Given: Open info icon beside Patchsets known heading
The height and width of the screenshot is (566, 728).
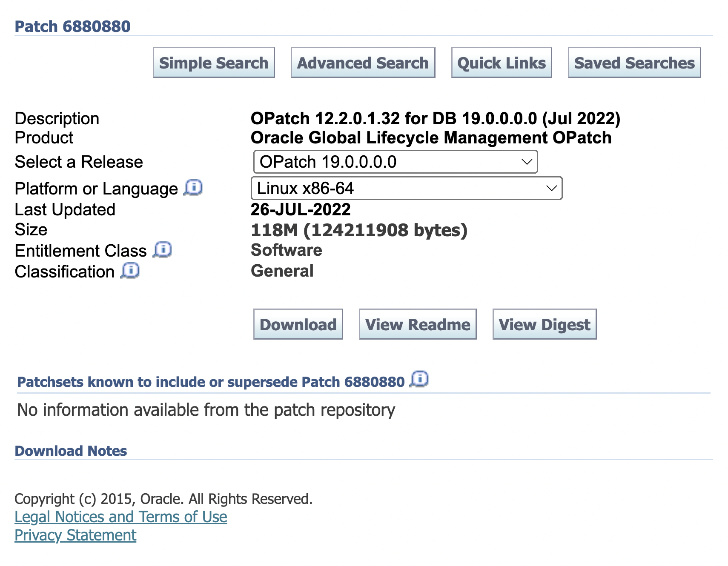Looking at the screenshot, I should click(419, 379).
